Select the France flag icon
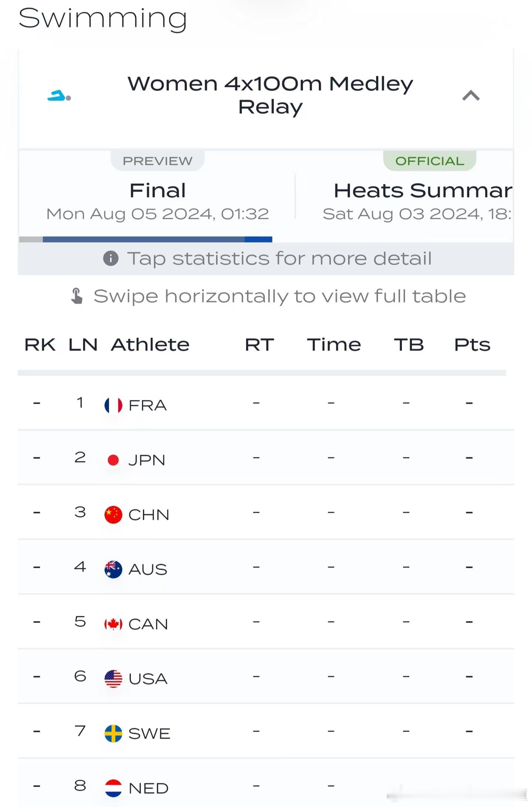This screenshot has width=532, height=807. [113, 405]
